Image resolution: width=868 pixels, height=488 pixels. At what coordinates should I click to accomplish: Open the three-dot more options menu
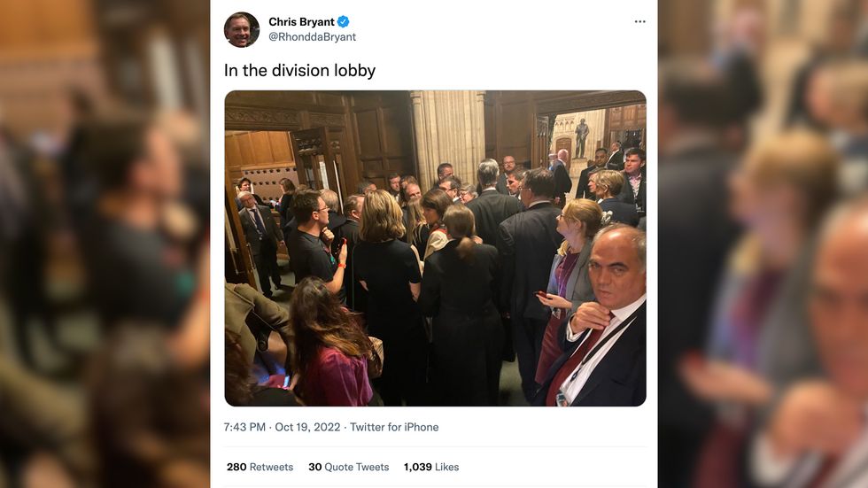[640, 22]
